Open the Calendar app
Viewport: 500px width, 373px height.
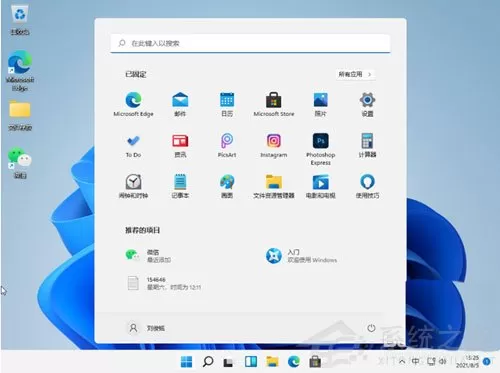(x=227, y=104)
